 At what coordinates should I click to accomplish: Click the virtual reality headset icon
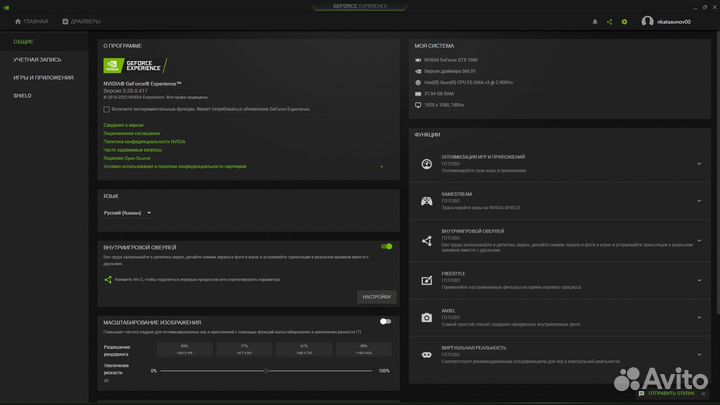426,354
